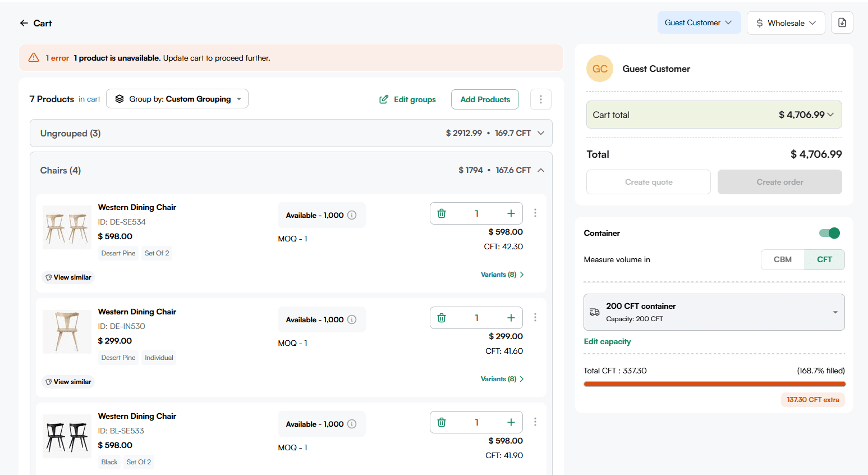Click the Add Products button

point(485,99)
